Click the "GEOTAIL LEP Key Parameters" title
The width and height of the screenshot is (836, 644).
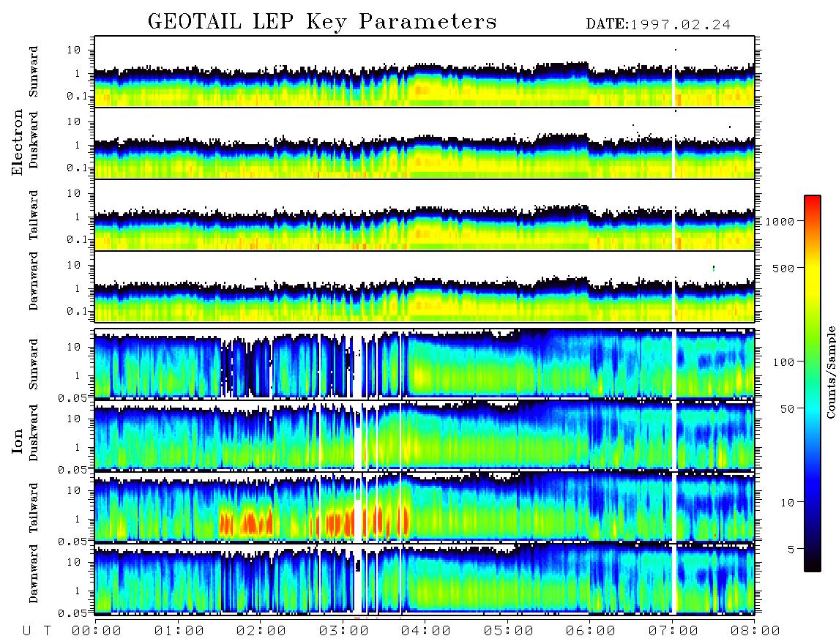tap(322, 23)
